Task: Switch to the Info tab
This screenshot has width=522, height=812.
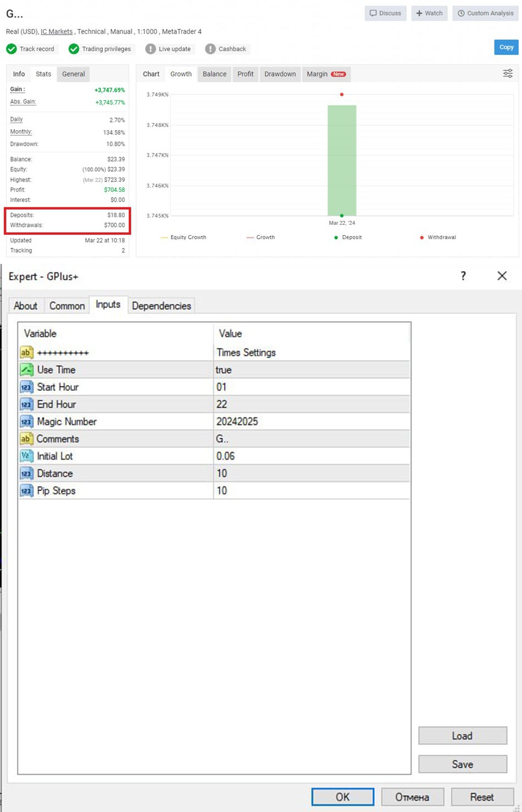Action: [19, 74]
